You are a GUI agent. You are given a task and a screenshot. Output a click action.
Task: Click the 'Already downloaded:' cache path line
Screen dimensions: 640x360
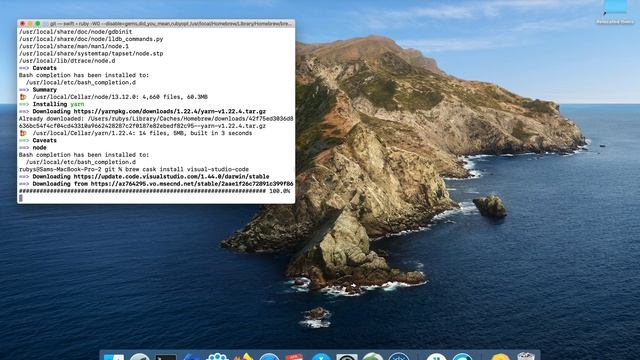156,119
